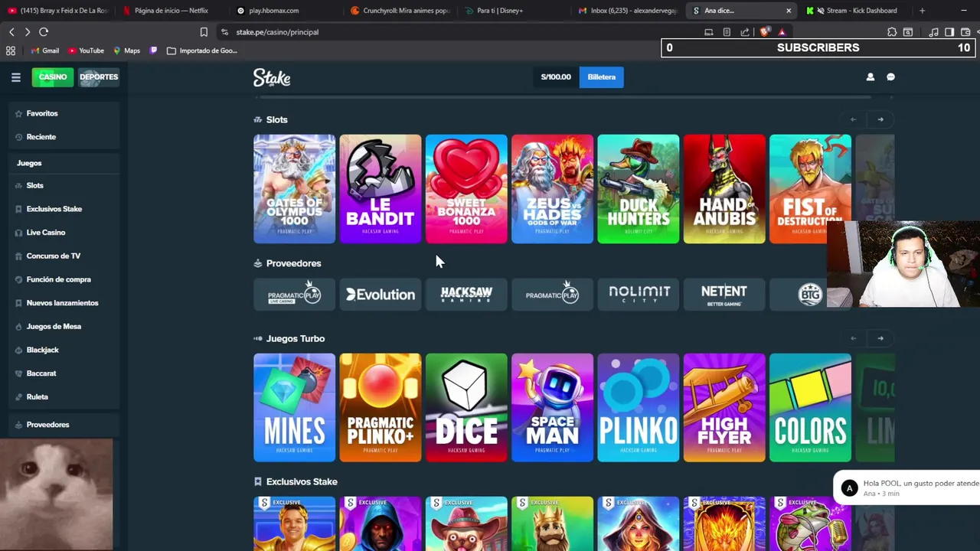Screen dimensions: 980x551
Task: Open browser extensions puzzle icon
Action: tap(892, 32)
